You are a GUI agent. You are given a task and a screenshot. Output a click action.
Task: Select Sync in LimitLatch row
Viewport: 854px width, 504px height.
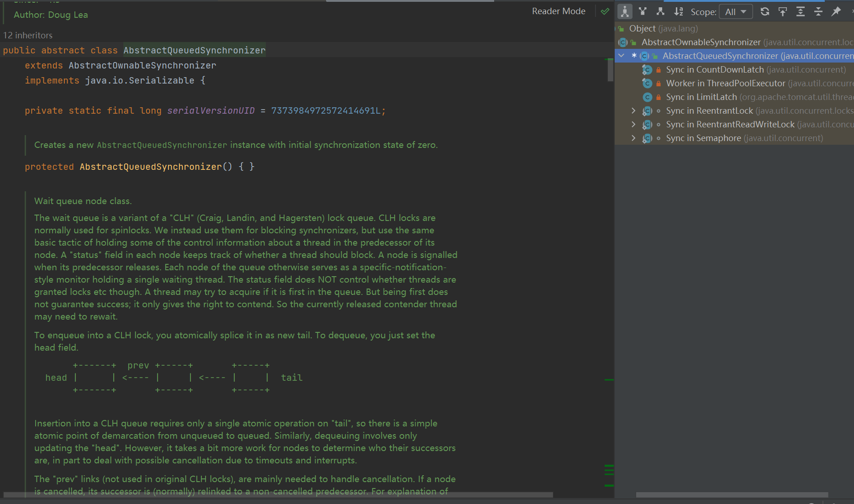[734, 97]
